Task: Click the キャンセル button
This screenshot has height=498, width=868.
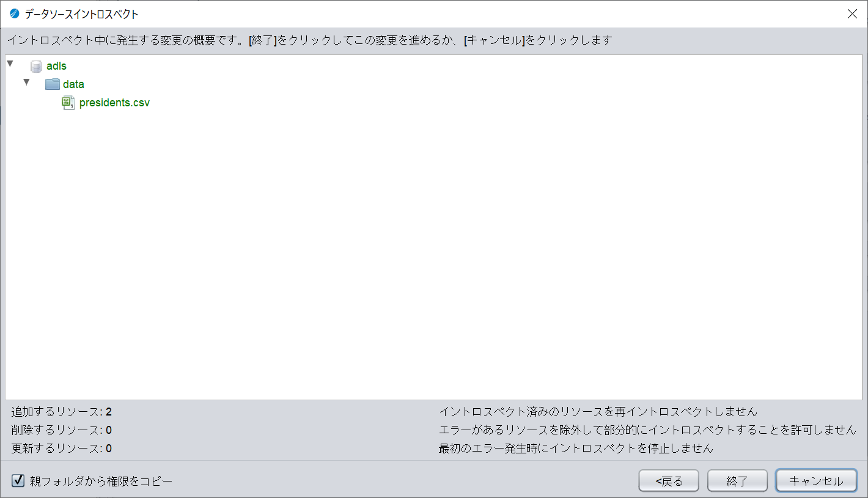Action: click(x=816, y=481)
